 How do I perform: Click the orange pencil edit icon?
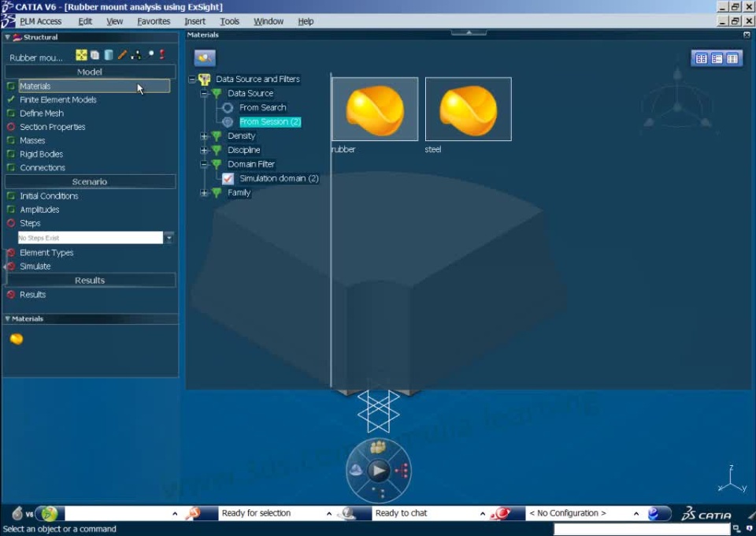122,55
